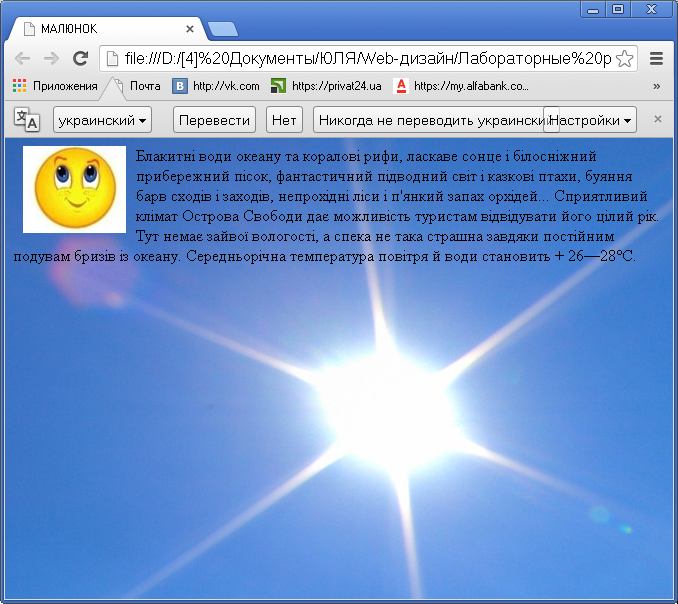Click the translate icon in the translation bar
Screen dimensions: 678x604
[x=27, y=119]
